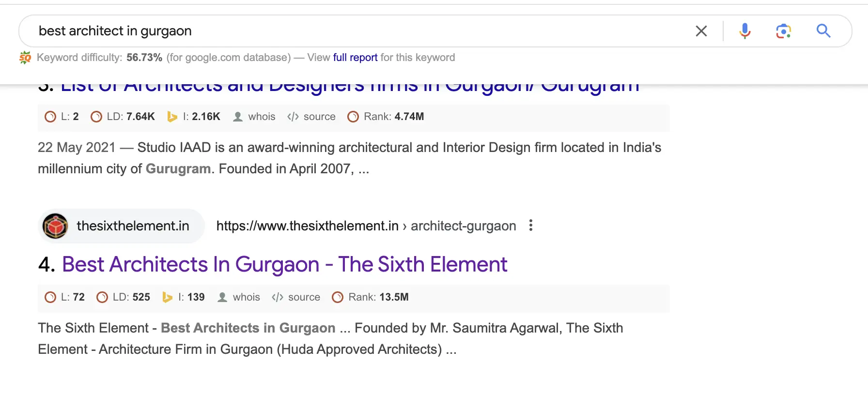This screenshot has width=868, height=394.
Task: Open three-dot menu for thesixthelement.in result
Action: [531, 226]
